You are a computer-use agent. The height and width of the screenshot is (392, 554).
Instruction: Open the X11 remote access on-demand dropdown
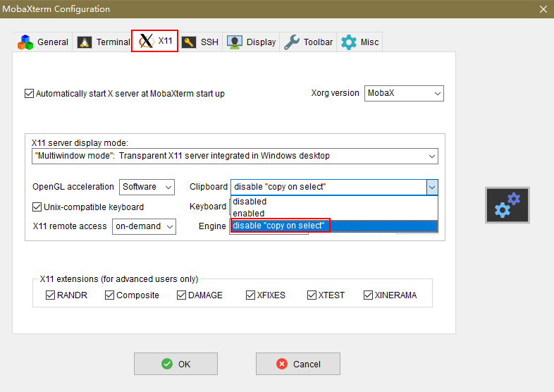[144, 226]
